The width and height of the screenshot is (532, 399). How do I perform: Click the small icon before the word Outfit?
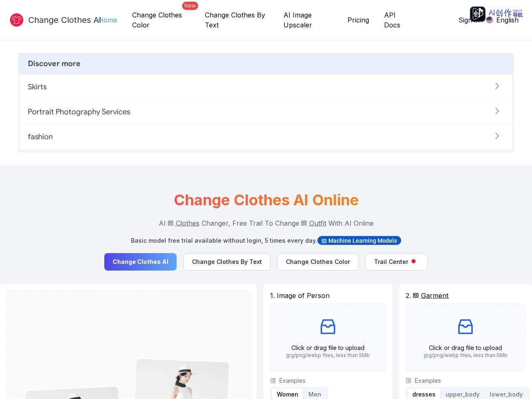304,223
